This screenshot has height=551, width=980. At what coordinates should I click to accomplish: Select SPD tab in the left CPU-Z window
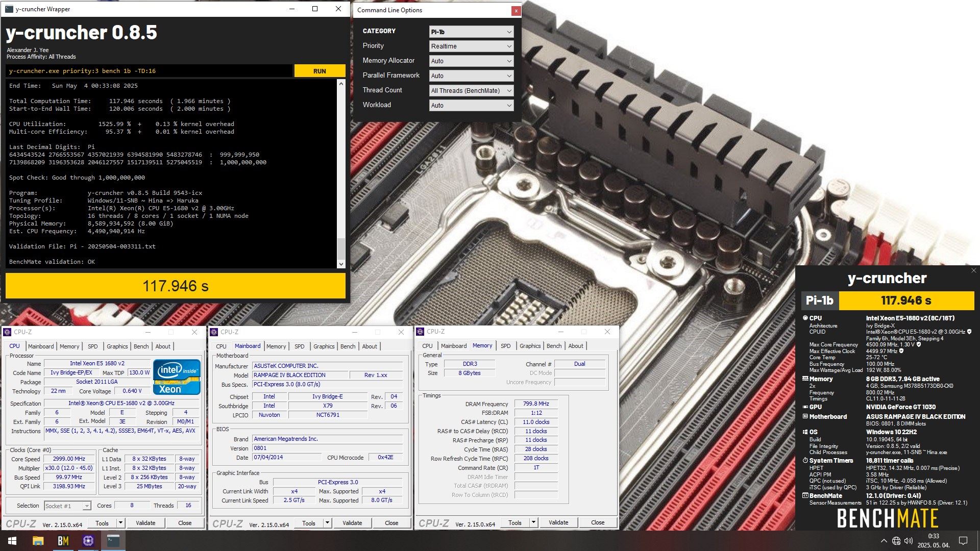coord(92,346)
